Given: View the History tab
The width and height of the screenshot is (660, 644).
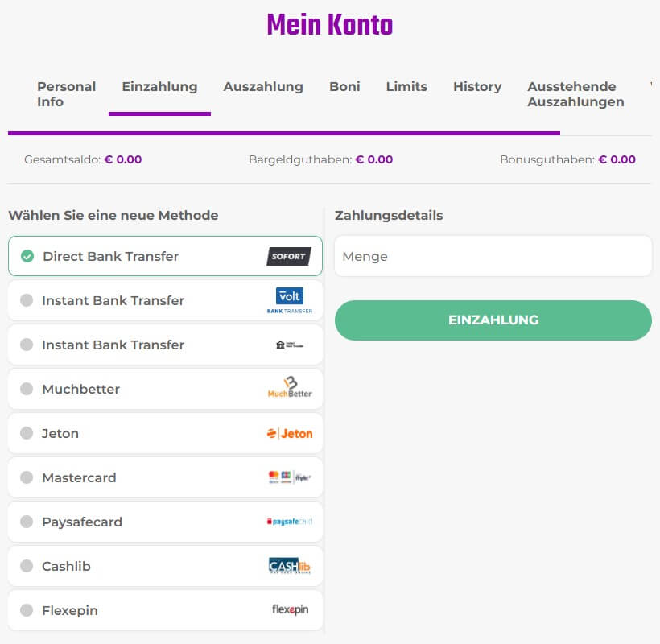Looking at the screenshot, I should [476, 86].
